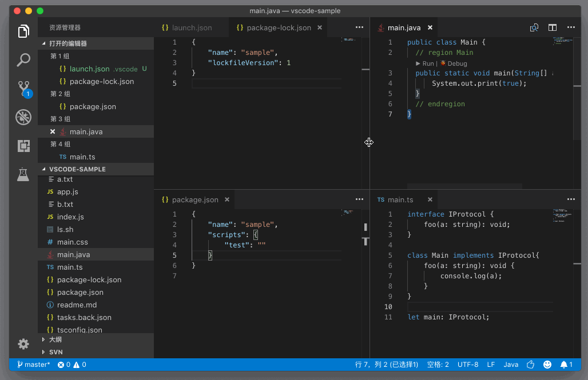The image size is (588, 380).
Task: Open the Test beaker view
Action: (23, 174)
